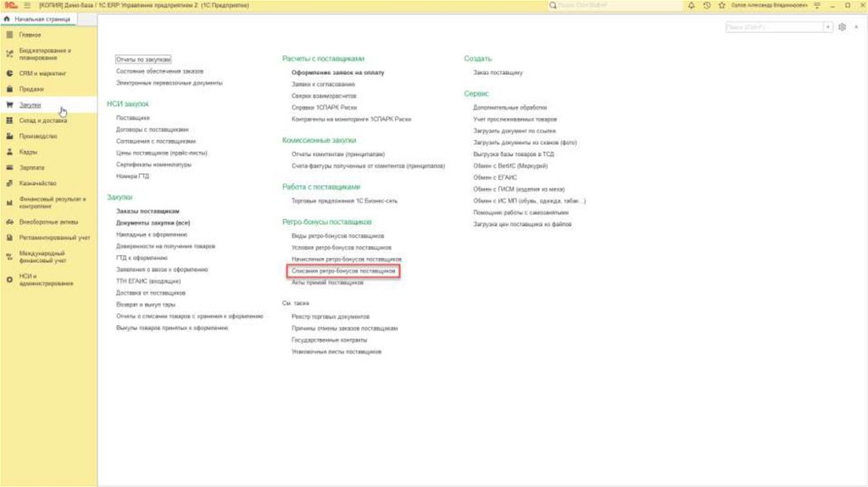Open Дополнительные обработки
868x487 pixels.
(x=509, y=108)
